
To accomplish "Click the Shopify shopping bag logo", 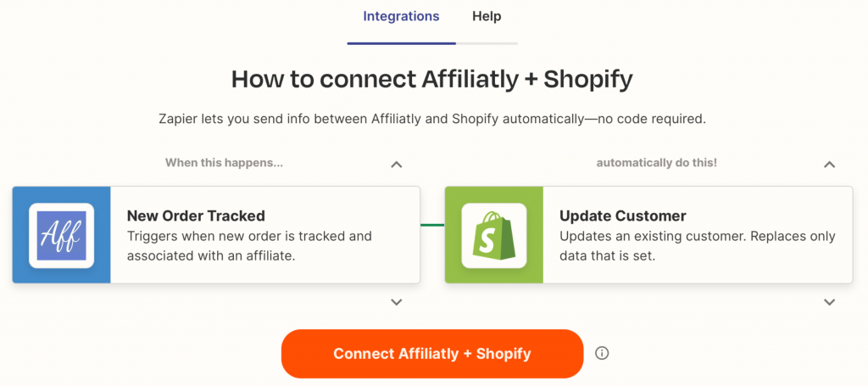I will (494, 236).
